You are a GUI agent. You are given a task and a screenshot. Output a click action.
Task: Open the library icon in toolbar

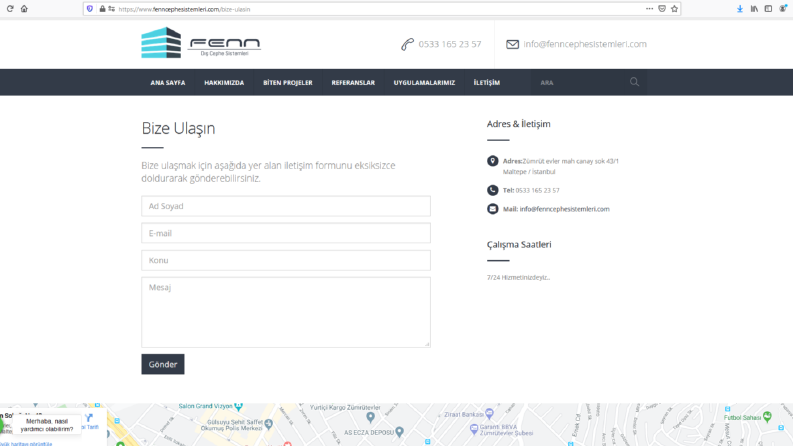pos(754,9)
